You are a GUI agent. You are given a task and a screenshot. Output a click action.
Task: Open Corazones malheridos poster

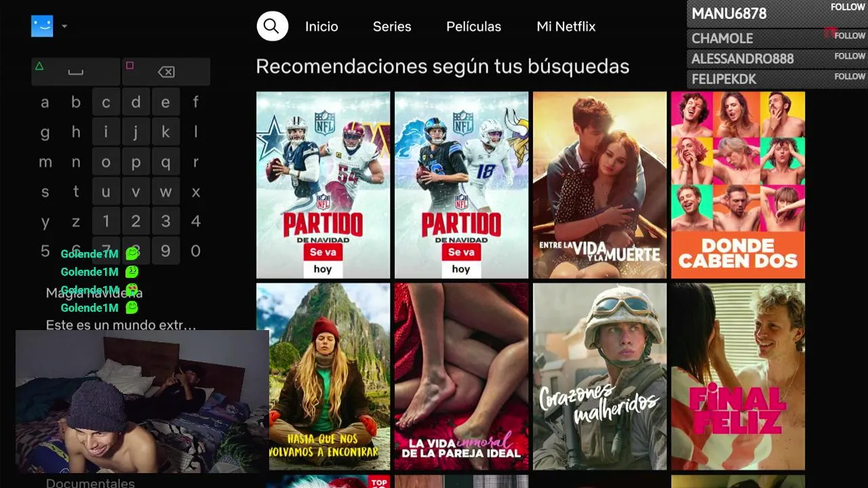tap(599, 377)
